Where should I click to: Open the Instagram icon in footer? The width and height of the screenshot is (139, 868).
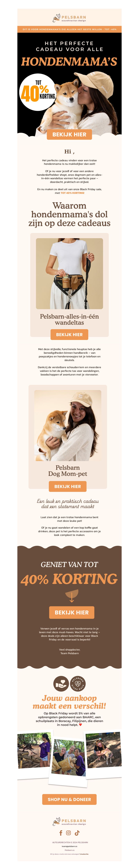point(68,833)
